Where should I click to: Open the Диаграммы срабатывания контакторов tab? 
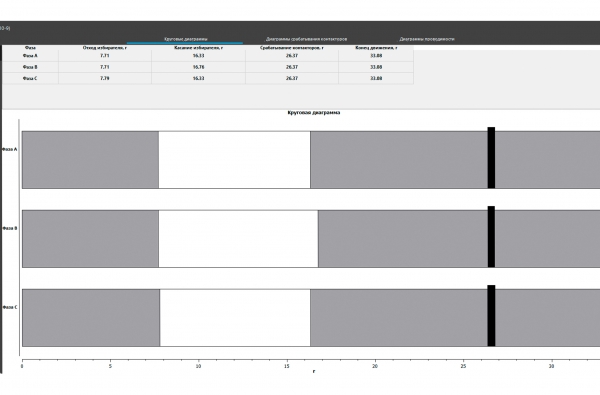coord(307,39)
